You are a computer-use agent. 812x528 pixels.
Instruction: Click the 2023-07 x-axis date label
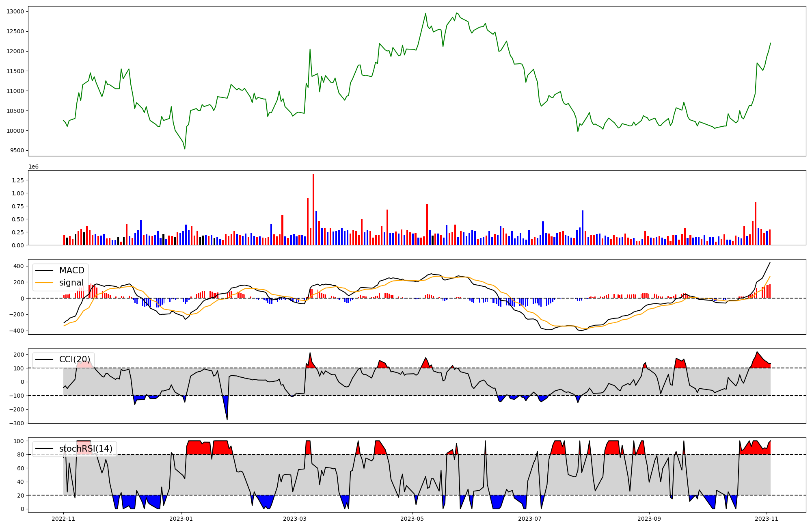[530, 519]
